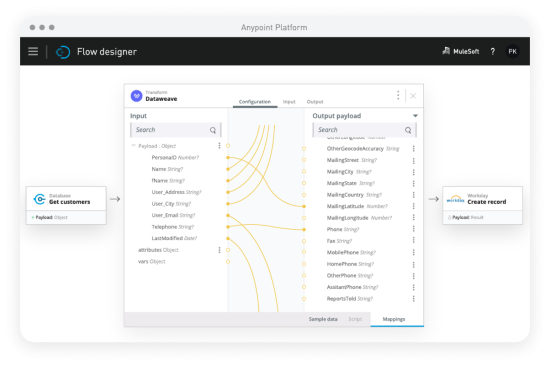Open options for Fax output field
The width and height of the screenshot is (550, 366).
coord(414,240)
